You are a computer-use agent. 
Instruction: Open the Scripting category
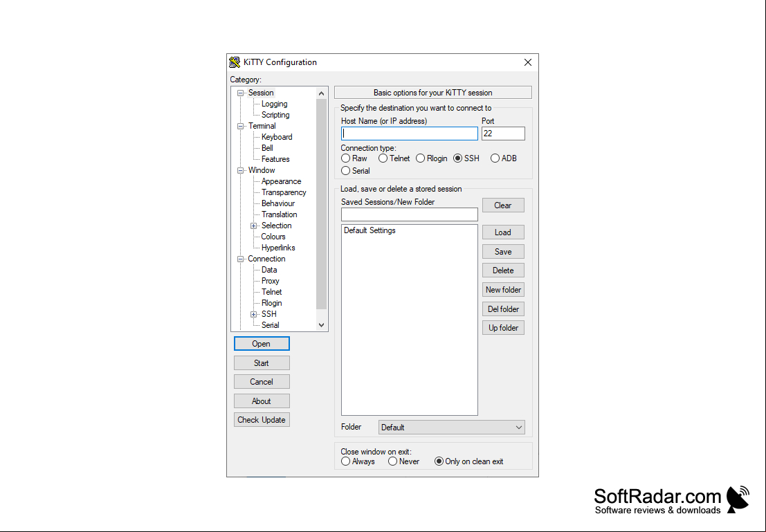tap(275, 115)
